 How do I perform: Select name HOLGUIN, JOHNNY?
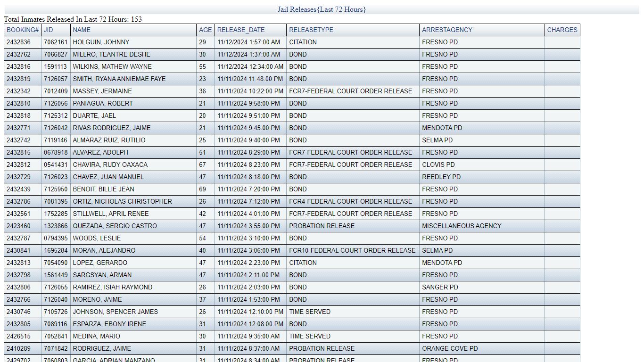pyautogui.click(x=101, y=42)
